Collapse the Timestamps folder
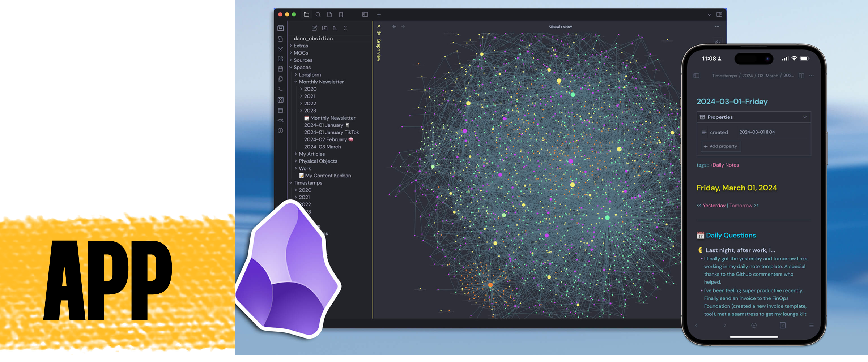This screenshot has height=362, width=868. click(x=308, y=183)
